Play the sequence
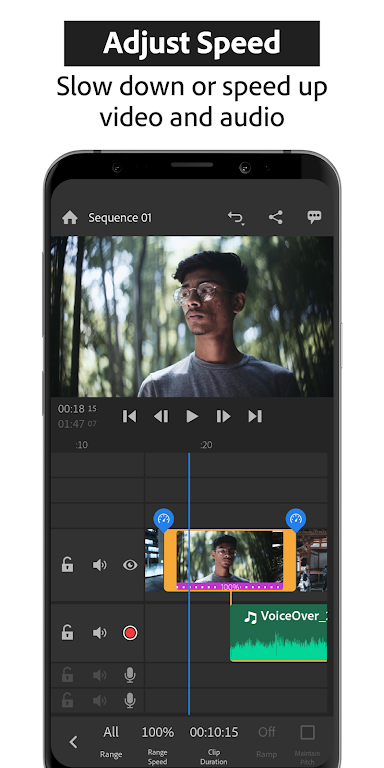 pos(192,416)
